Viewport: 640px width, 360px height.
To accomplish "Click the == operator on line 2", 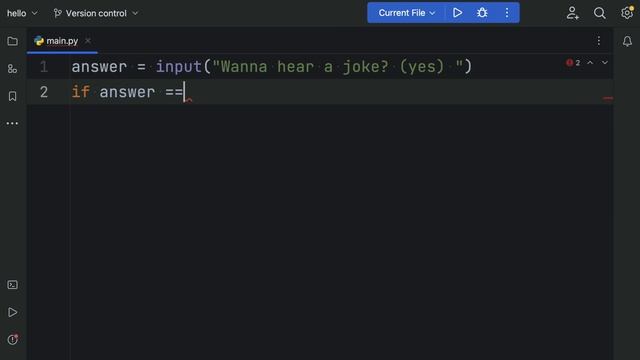I will click(x=174, y=92).
